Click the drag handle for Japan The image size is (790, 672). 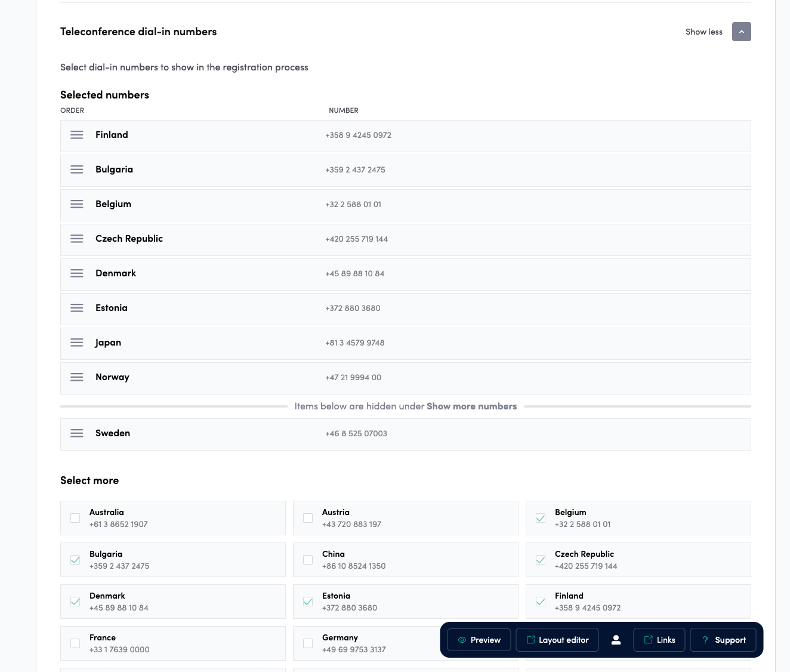pyautogui.click(x=76, y=342)
